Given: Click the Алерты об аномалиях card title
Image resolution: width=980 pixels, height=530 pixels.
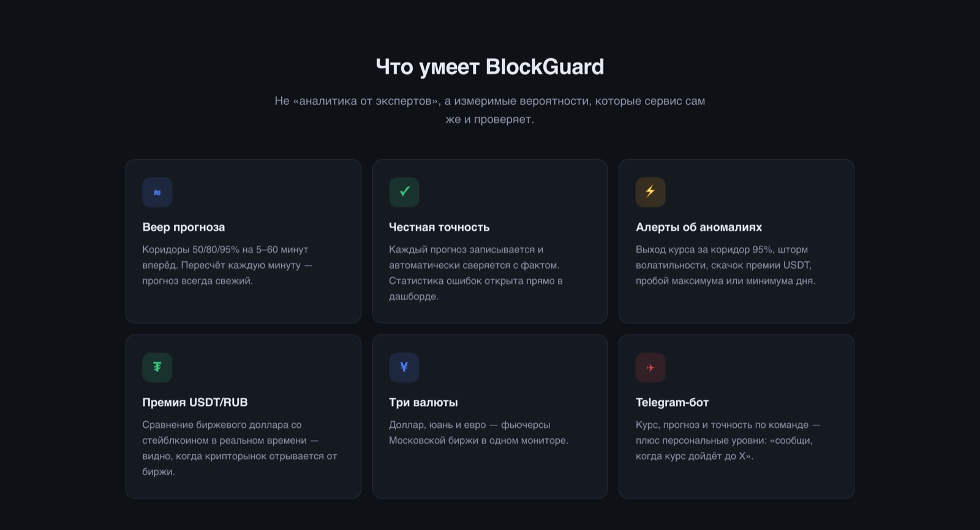Looking at the screenshot, I should pyautogui.click(x=699, y=227).
